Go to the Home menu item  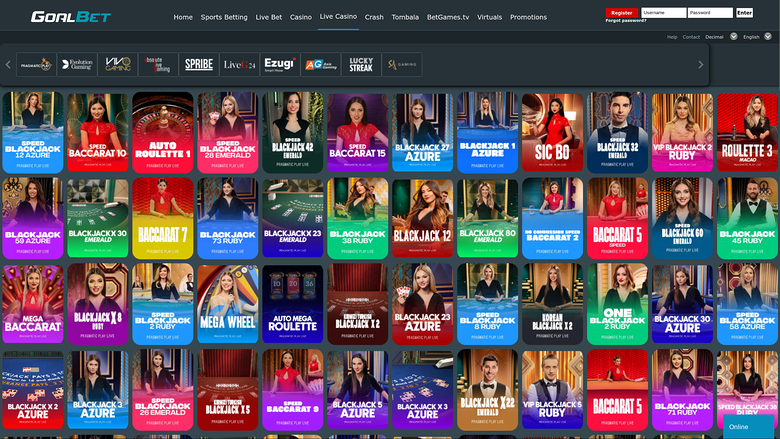(183, 17)
